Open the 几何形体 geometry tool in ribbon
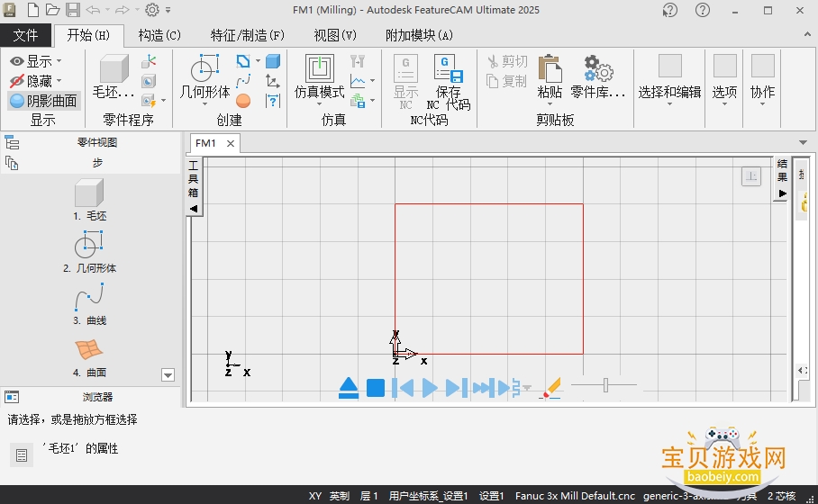818x504 pixels. coord(204,78)
